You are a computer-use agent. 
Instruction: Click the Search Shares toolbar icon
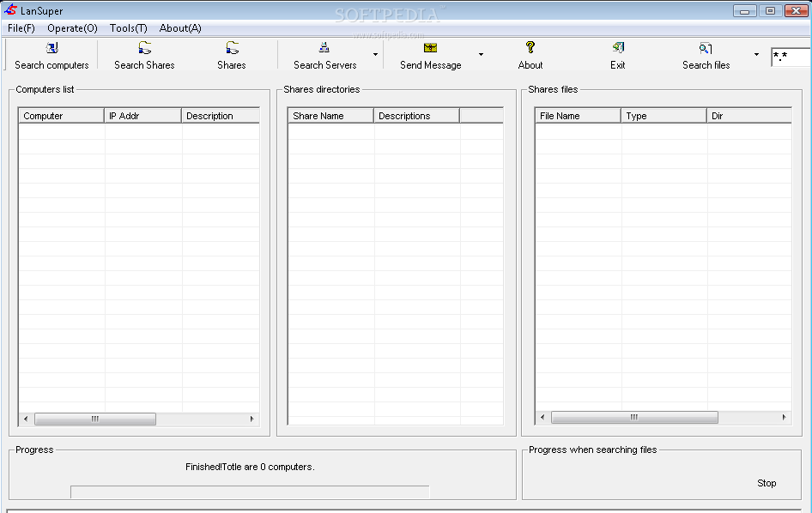click(x=145, y=48)
